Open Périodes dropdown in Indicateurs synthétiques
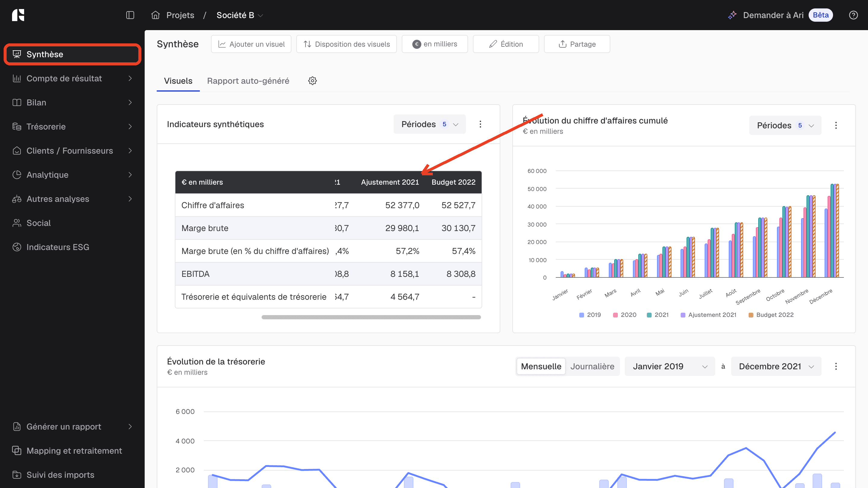The height and width of the screenshot is (488, 868). click(429, 124)
